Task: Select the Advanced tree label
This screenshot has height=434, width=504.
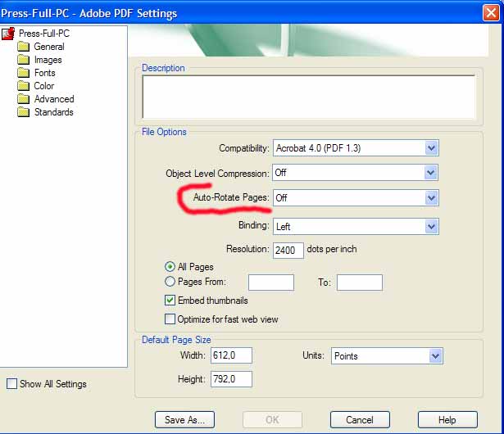Action: (54, 99)
